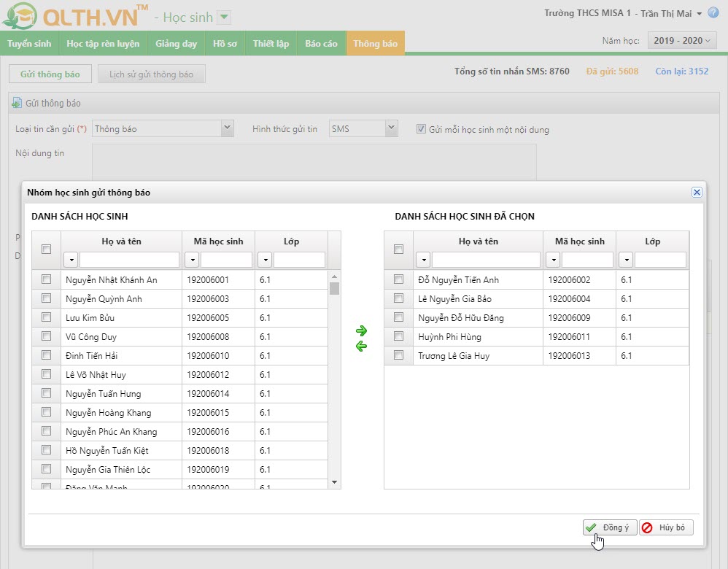Click student code 192006011
This screenshot has height=569, width=728.
569,337
